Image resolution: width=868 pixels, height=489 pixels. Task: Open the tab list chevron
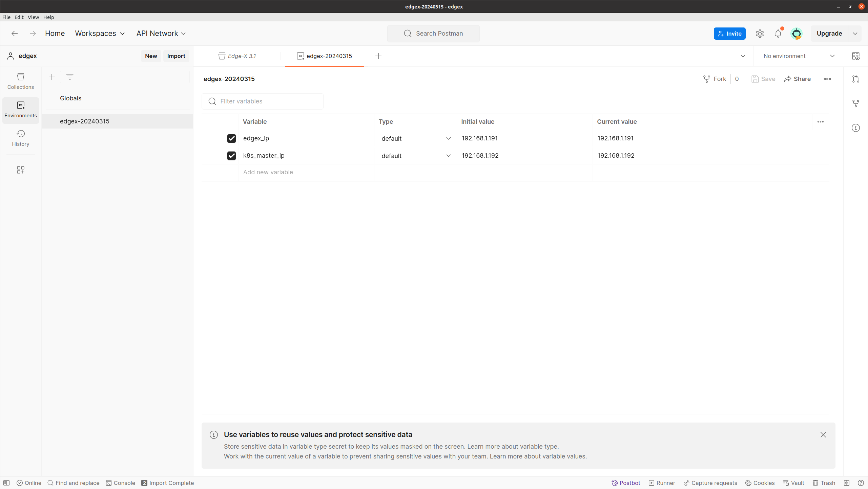(743, 56)
